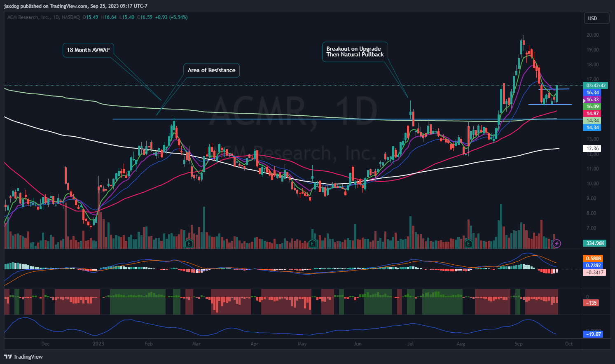
Task: Click the purple lightning bolt marker
Action: [x=557, y=243]
